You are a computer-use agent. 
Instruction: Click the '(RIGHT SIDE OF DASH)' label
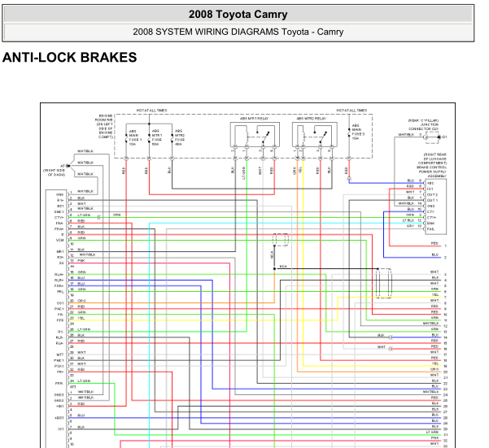[54, 172]
